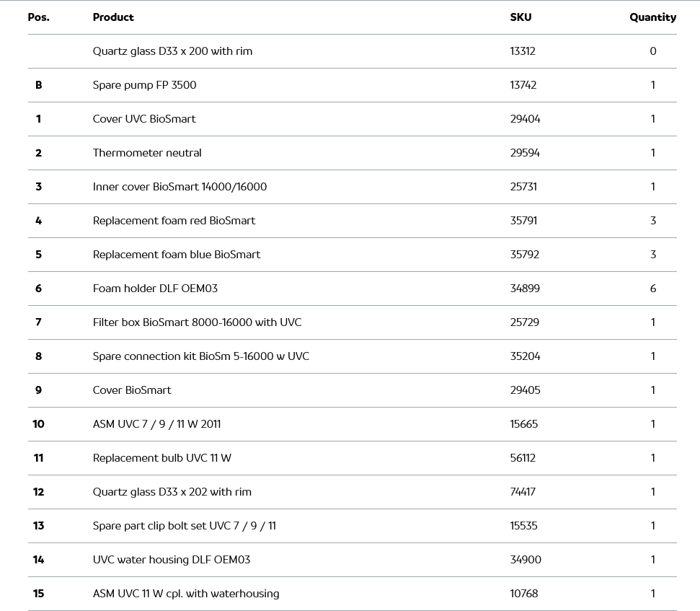Select Replacement foam red BioSmart
This screenshot has width=700, height=611.
(x=174, y=221)
